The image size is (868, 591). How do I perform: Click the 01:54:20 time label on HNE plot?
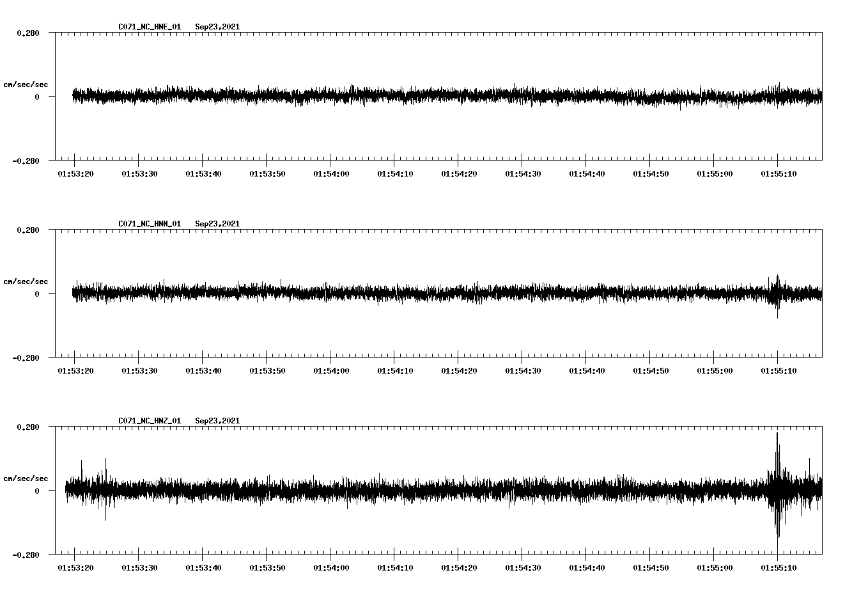tap(459, 173)
